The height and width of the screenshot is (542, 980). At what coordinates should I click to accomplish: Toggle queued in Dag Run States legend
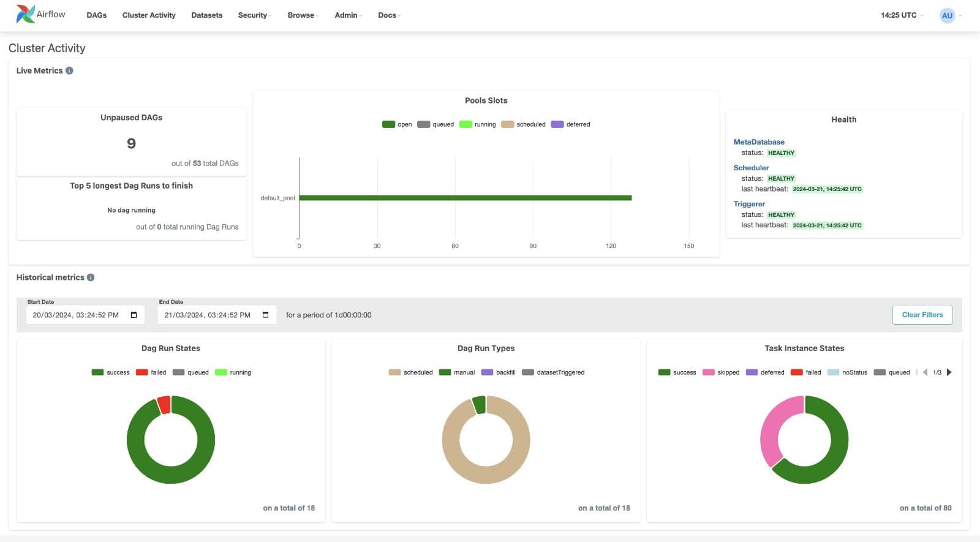[190, 372]
